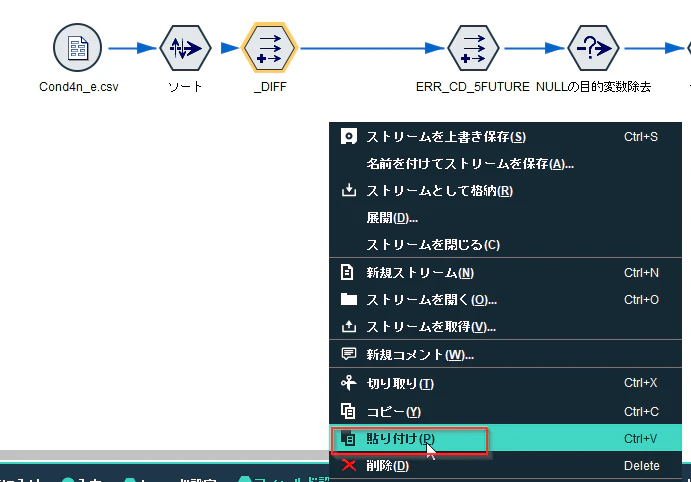The image size is (691, 482).
Task: Choose 新規コメント(W)... menu entry
Action: (x=505, y=354)
